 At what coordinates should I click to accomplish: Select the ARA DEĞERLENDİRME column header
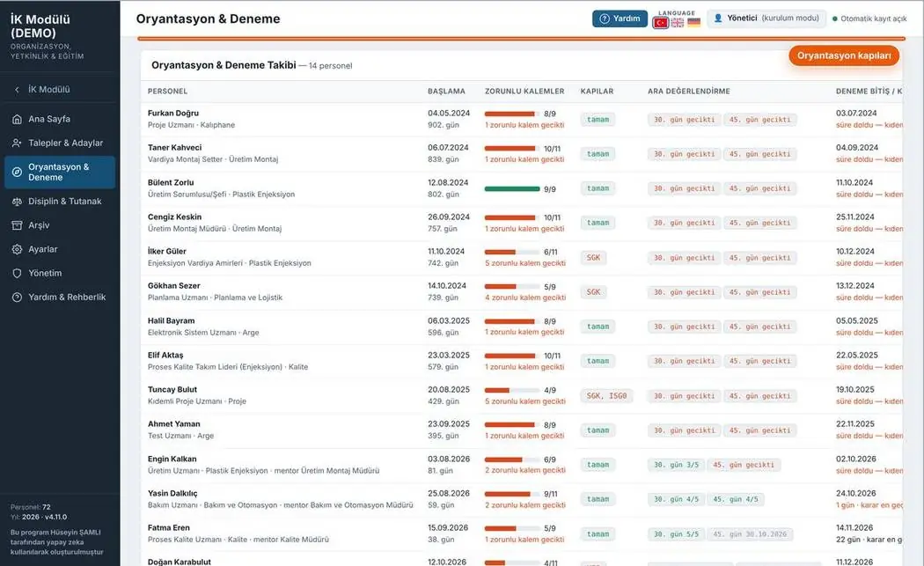689,92
